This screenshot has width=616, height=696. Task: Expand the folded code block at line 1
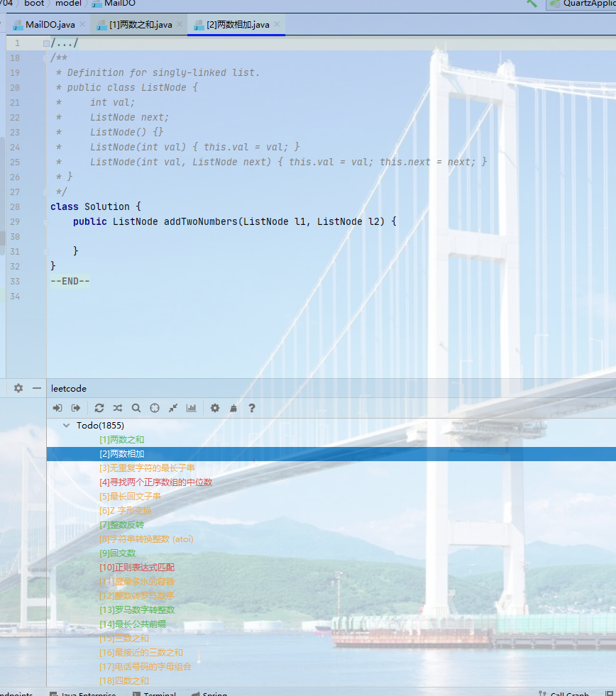(x=46, y=43)
